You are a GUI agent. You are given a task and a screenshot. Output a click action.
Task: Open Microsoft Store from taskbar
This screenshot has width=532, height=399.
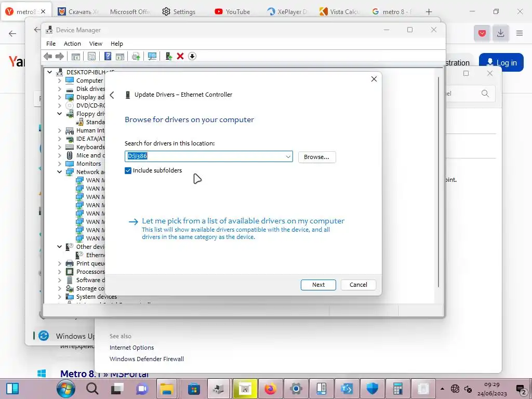pyautogui.click(x=194, y=389)
